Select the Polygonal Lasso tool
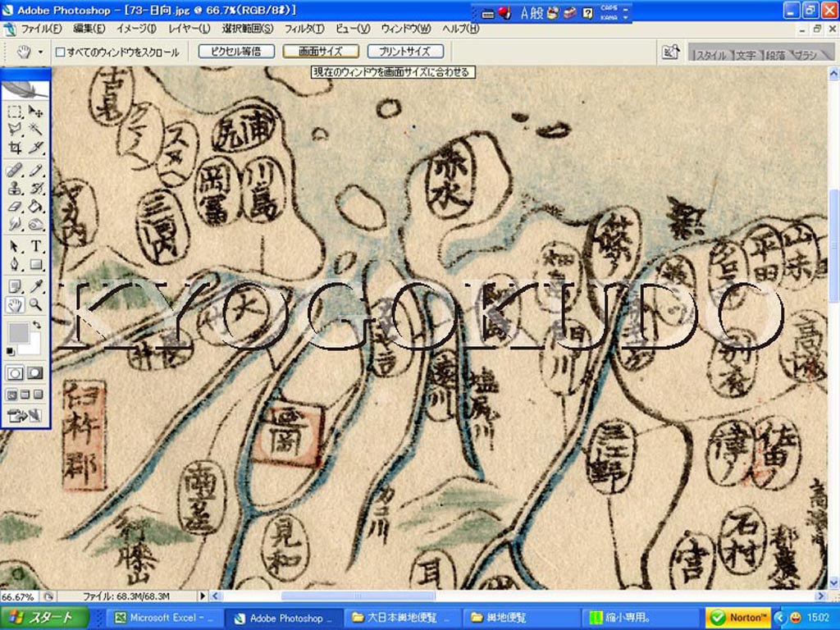The image size is (840, 630). [x=15, y=129]
